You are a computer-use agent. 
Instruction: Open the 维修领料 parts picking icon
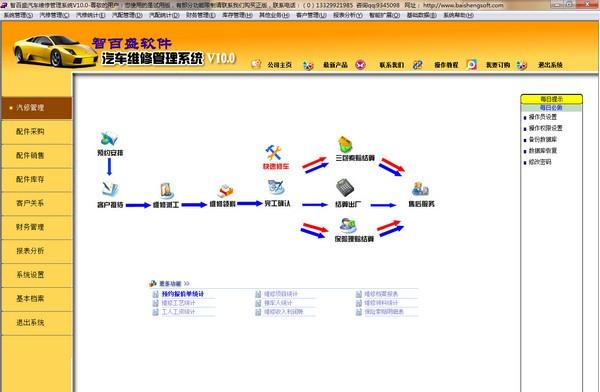click(225, 191)
